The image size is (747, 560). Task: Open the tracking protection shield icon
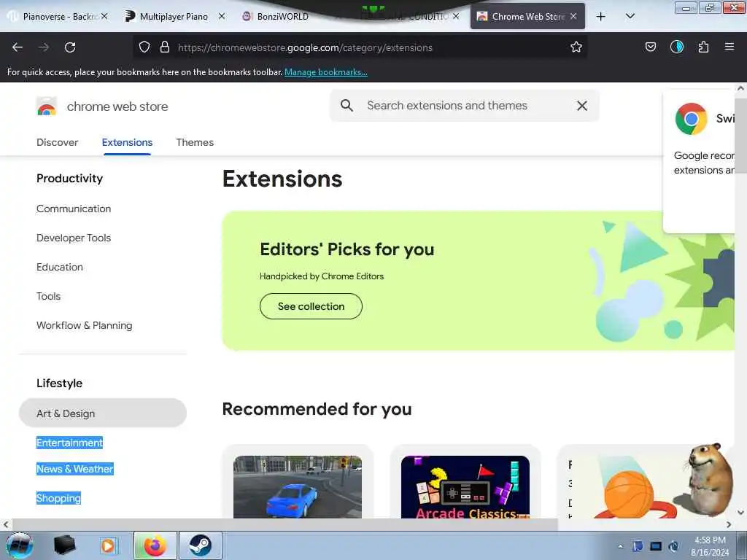(x=144, y=47)
